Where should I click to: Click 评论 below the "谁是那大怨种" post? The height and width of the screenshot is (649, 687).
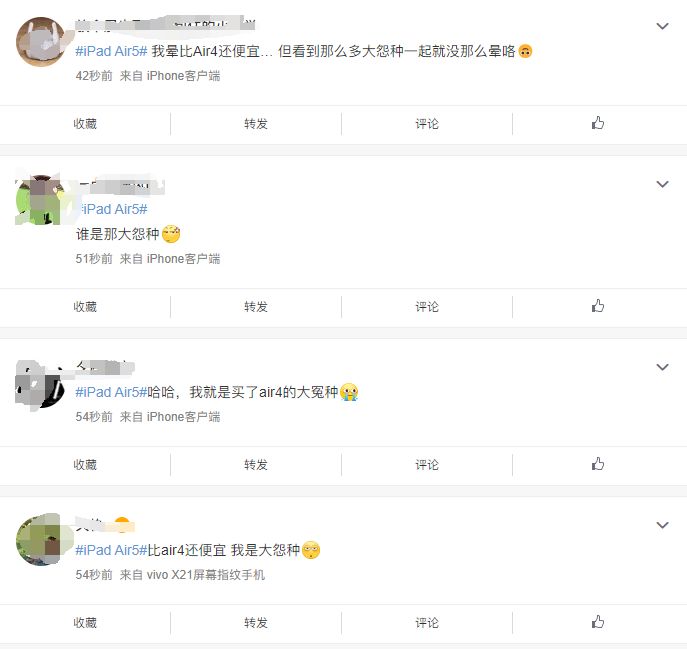[x=427, y=307]
